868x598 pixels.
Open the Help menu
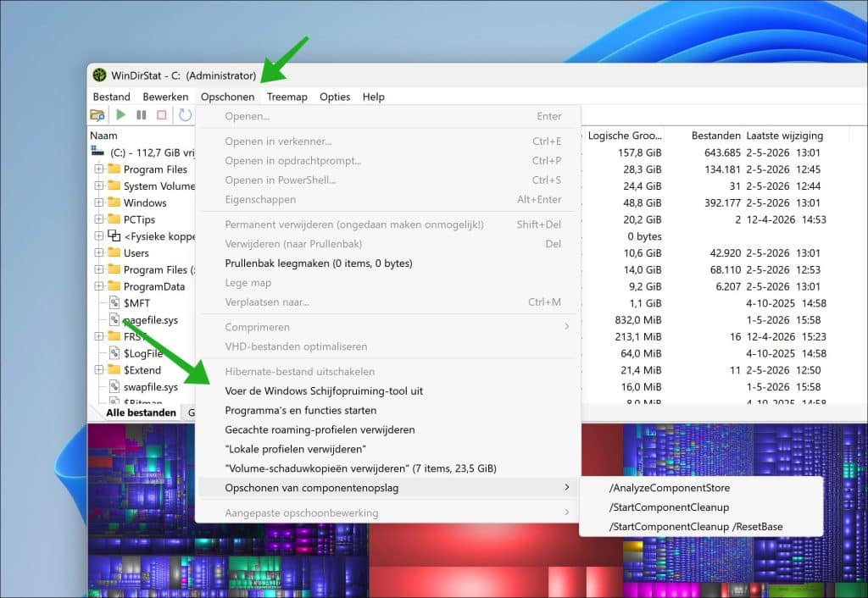coord(374,97)
